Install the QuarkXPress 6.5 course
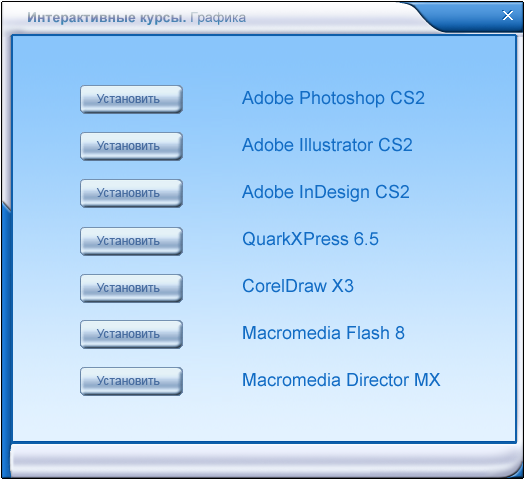This screenshot has height=480, width=525. 131,241
